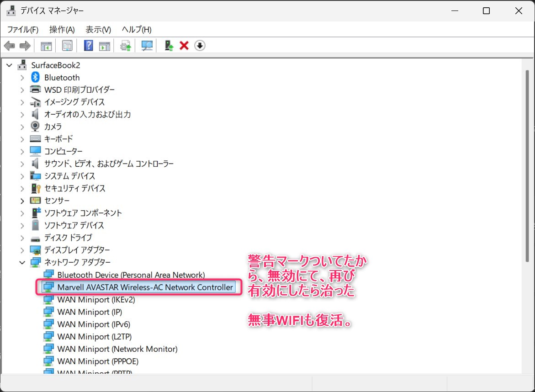The height and width of the screenshot is (392, 535).
Task: Collapse the ネットワーク アダプター category
Action: (x=22, y=262)
